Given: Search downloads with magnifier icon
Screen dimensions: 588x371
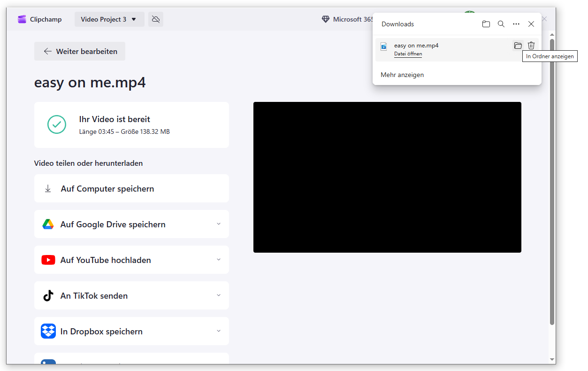Looking at the screenshot, I should pyautogui.click(x=501, y=24).
